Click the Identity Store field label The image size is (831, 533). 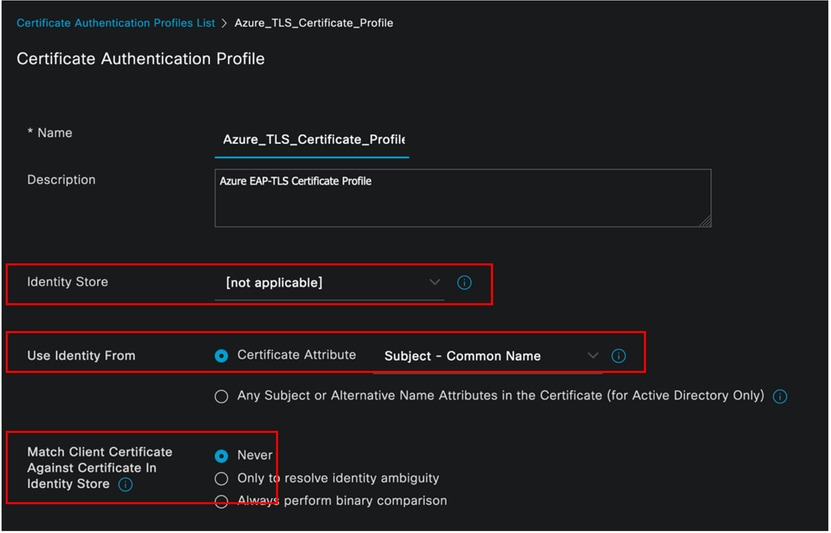click(67, 282)
